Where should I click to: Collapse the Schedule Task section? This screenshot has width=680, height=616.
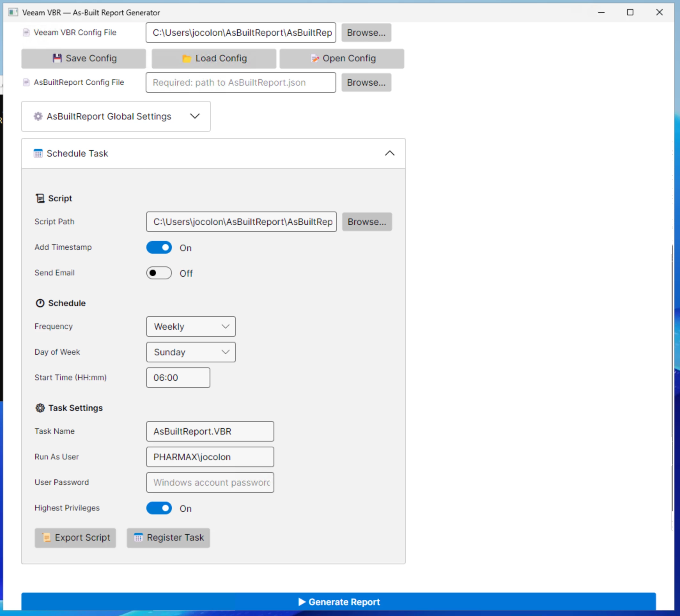pyautogui.click(x=390, y=153)
